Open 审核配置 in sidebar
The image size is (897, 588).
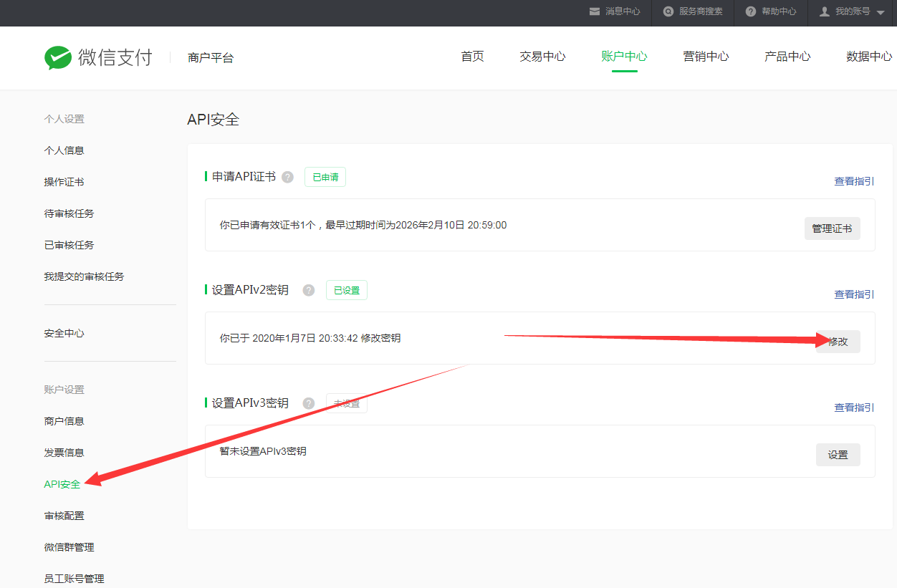(x=64, y=516)
